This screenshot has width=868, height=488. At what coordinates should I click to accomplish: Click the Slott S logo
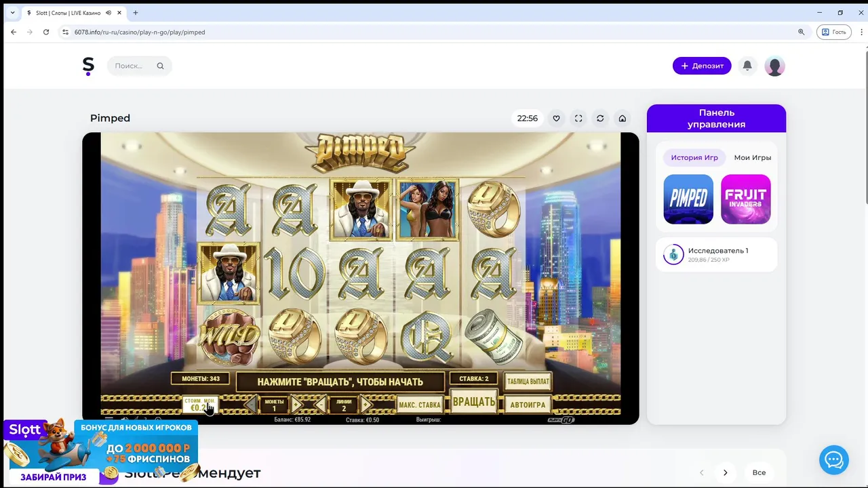tap(88, 66)
